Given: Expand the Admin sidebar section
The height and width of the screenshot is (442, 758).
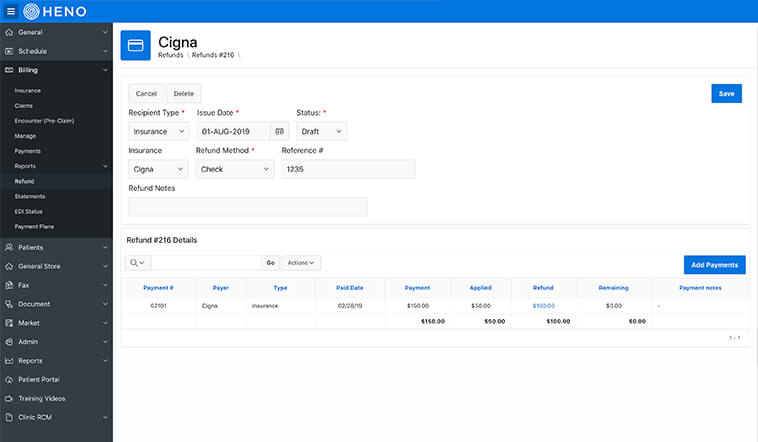Looking at the screenshot, I should point(56,342).
